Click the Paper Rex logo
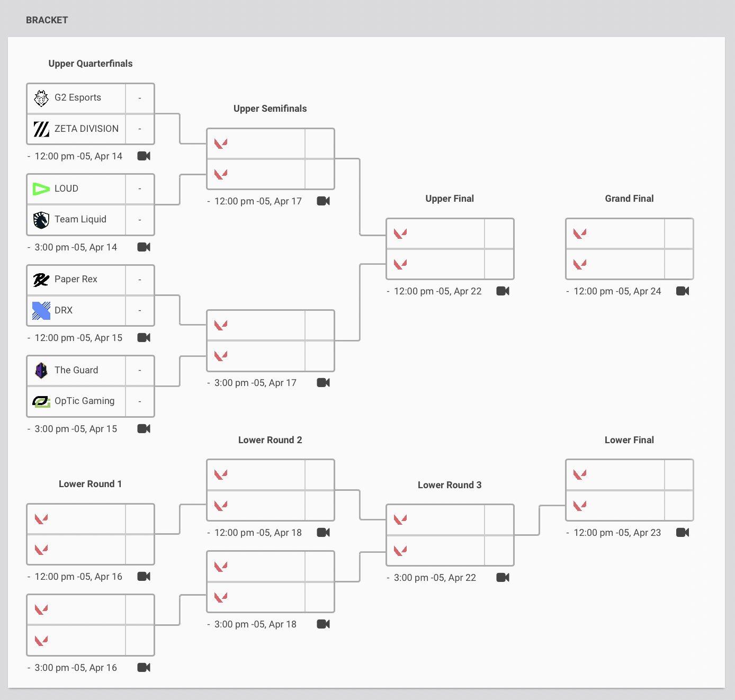The width and height of the screenshot is (735, 700). [41, 280]
